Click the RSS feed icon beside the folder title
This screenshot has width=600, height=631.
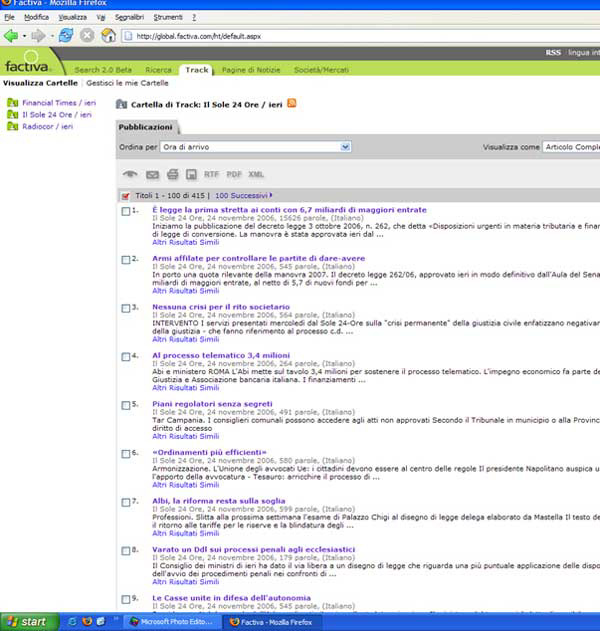[x=292, y=103]
